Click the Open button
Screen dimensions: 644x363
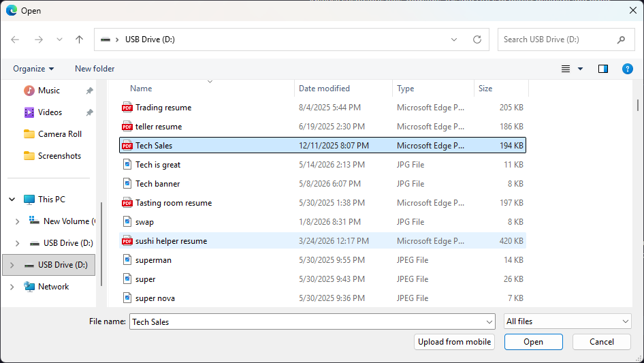(x=533, y=342)
